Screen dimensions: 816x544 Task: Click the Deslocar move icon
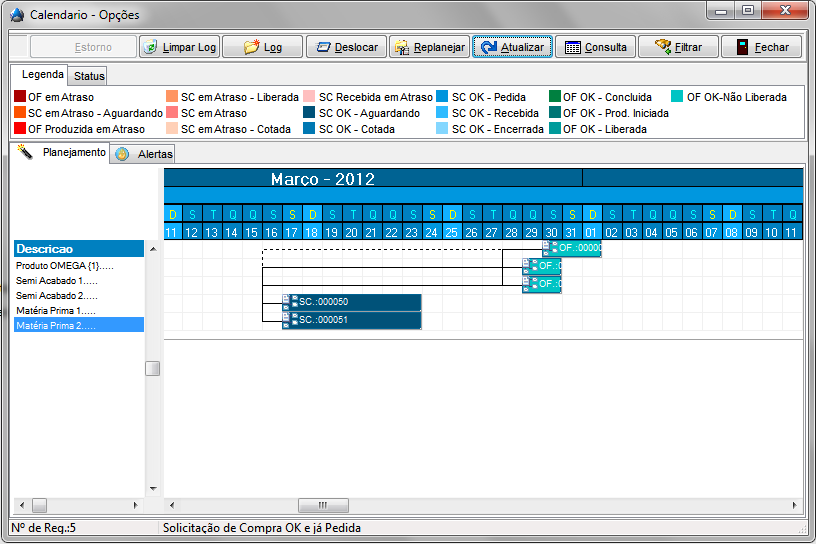tap(322, 47)
